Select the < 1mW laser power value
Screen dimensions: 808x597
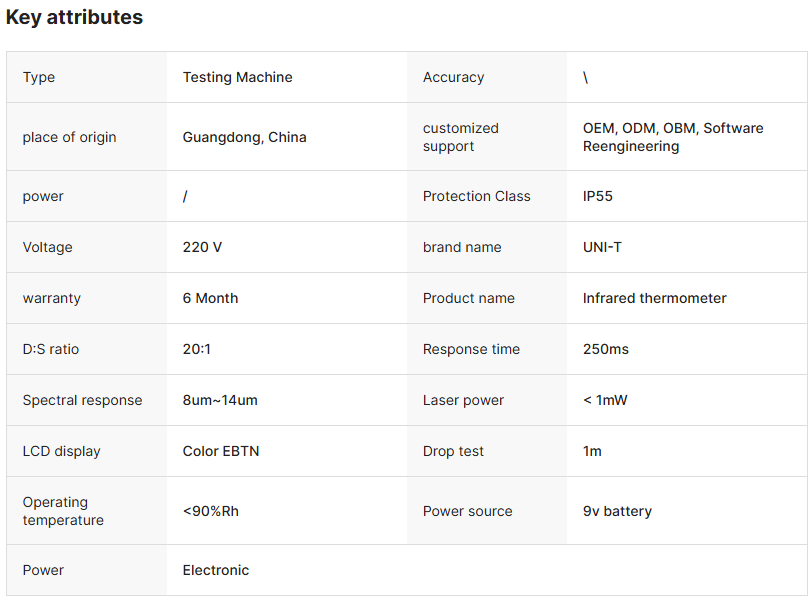pyautogui.click(x=605, y=400)
